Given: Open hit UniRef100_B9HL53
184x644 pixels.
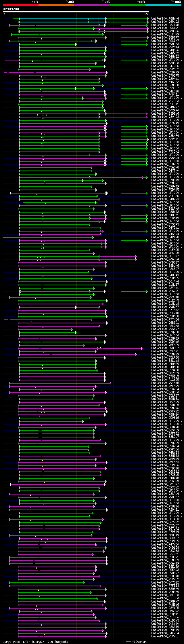Looking at the screenshot, I should coord(165,44).
